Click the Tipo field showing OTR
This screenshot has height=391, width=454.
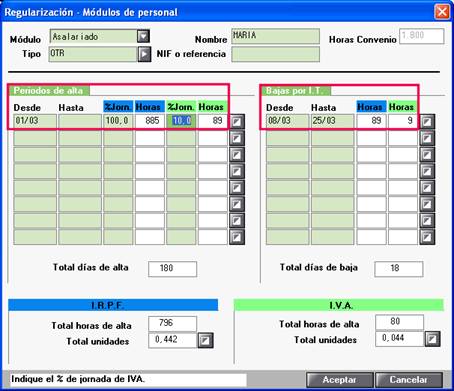pos(93,54)
